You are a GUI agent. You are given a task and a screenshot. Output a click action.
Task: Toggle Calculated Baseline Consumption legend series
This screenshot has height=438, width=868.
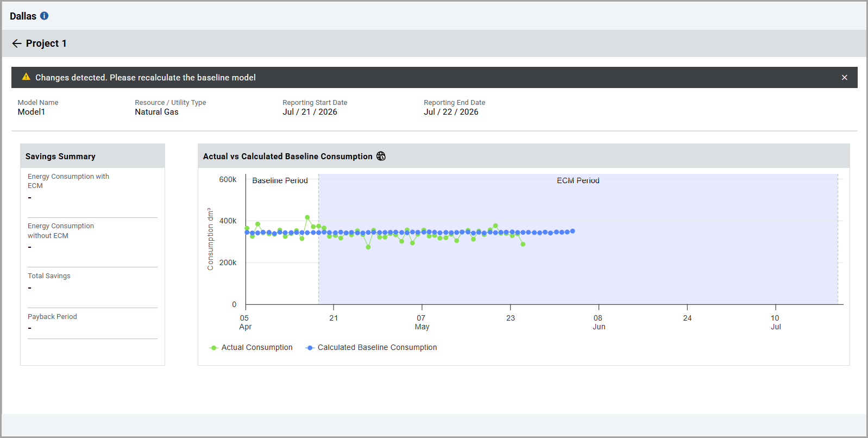(x=371, y=348)
